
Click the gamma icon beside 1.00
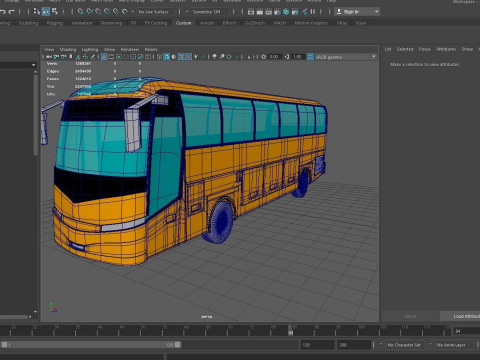pyautogui.click(x=287, y=57)
